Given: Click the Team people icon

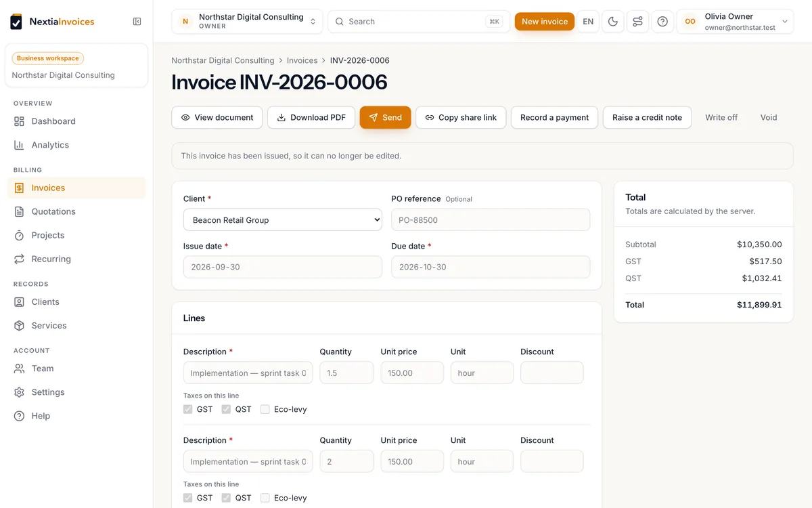Looking at the screenshot, I should click(19, 368).
